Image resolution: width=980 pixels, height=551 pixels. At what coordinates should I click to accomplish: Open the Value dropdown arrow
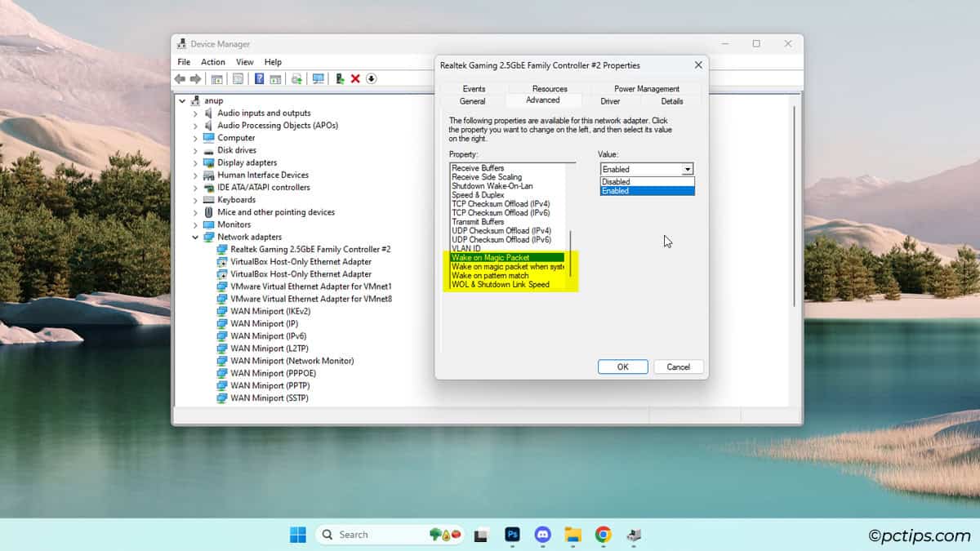coord(688,169)
